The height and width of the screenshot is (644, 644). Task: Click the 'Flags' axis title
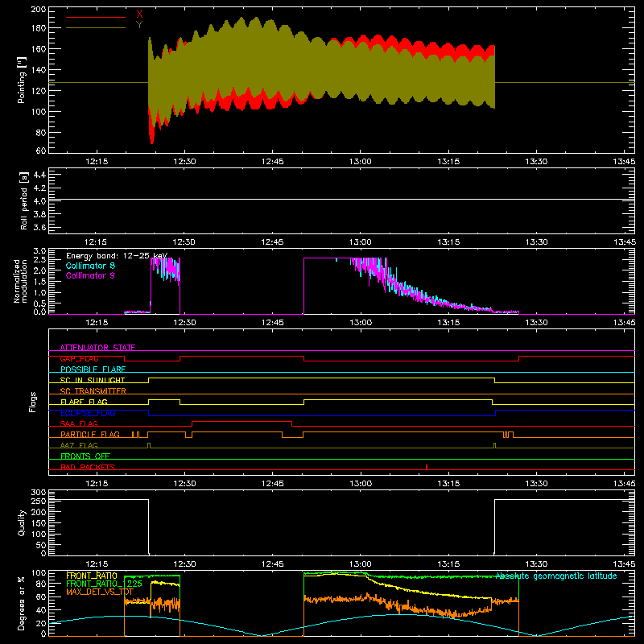point(33,402)
